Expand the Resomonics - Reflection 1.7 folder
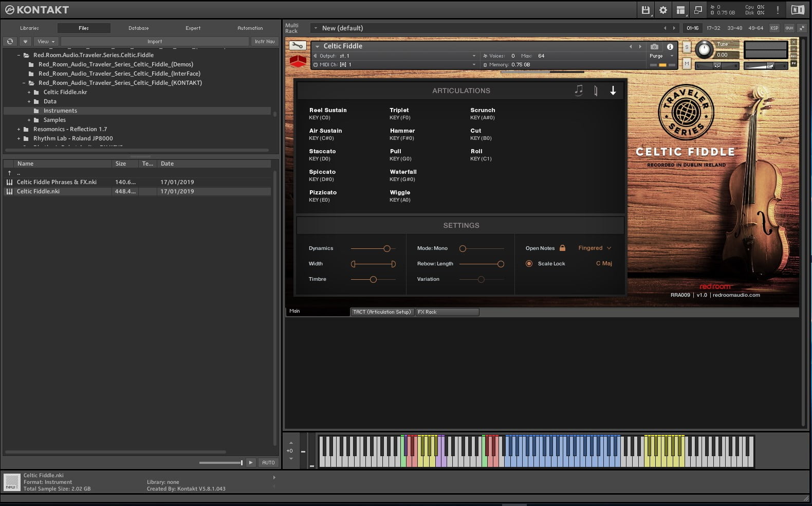The width and height of the screenshot is (812, 506). click(x=19, y=129)
